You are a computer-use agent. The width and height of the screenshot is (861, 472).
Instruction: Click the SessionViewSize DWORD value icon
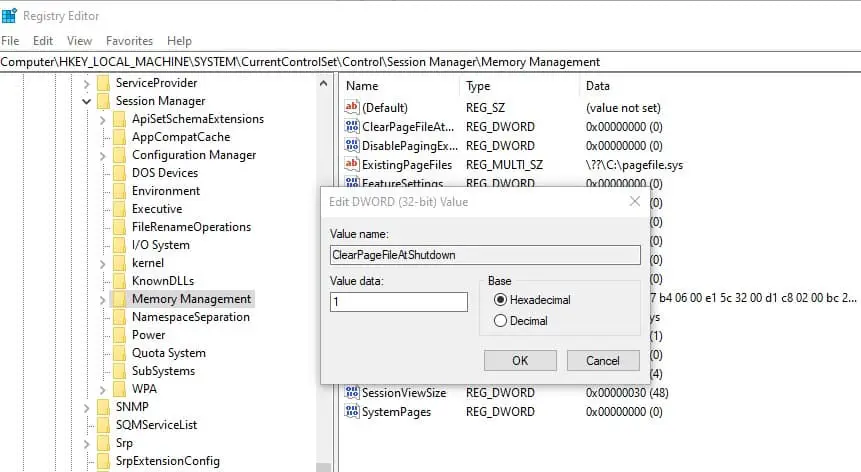point(351,393)
